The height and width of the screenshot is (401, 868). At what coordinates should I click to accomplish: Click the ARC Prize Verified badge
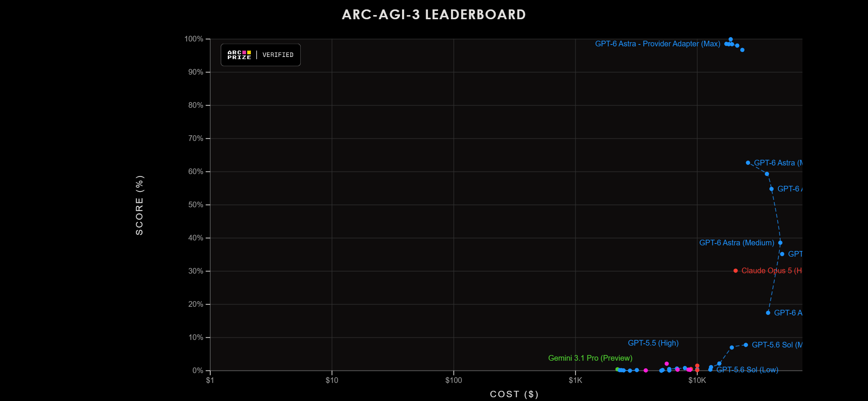click(261, 55)
